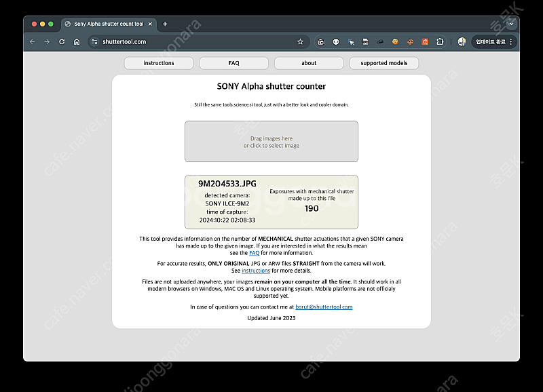Open the black hat extension
Image resolution: width=543 pixels, height=392 pixels.
pos(380,42)
